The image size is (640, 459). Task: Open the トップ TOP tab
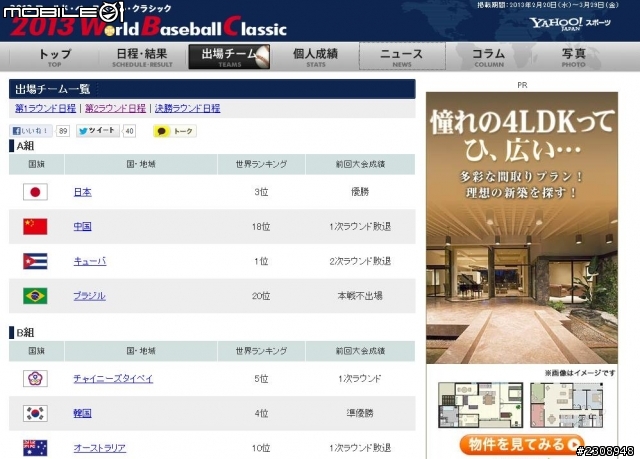click(54, 57)
